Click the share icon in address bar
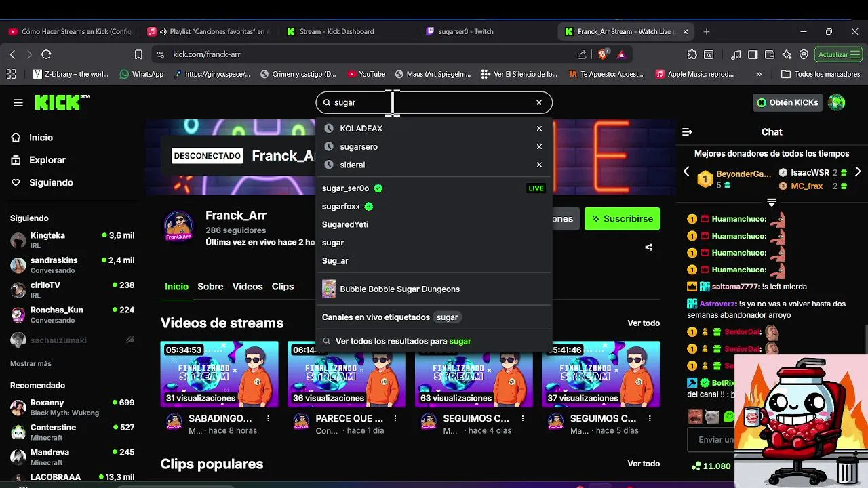Screen dimensions: 868x488 (x=582, y=54)
